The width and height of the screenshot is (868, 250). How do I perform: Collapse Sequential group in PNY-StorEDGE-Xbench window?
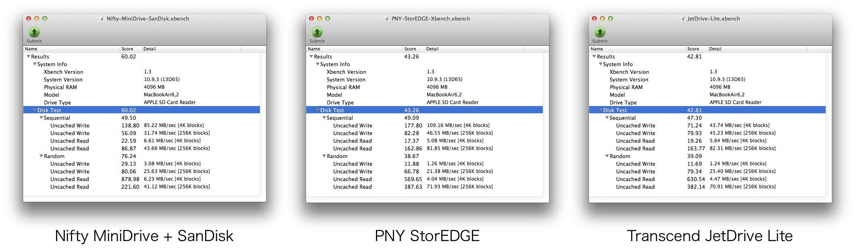324,118
